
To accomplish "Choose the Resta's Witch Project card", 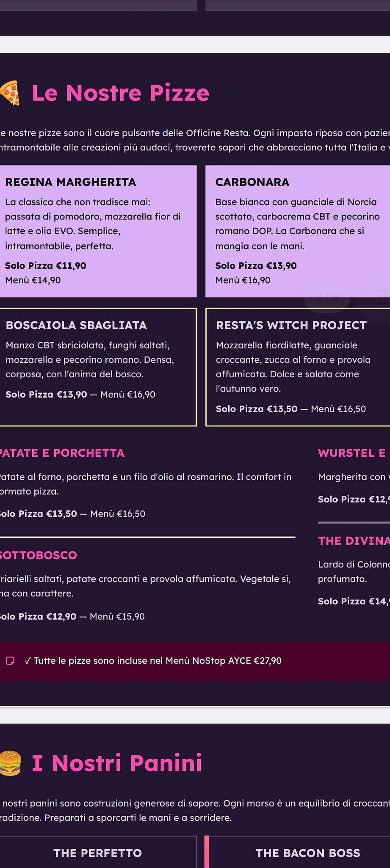I will point(298,367).
